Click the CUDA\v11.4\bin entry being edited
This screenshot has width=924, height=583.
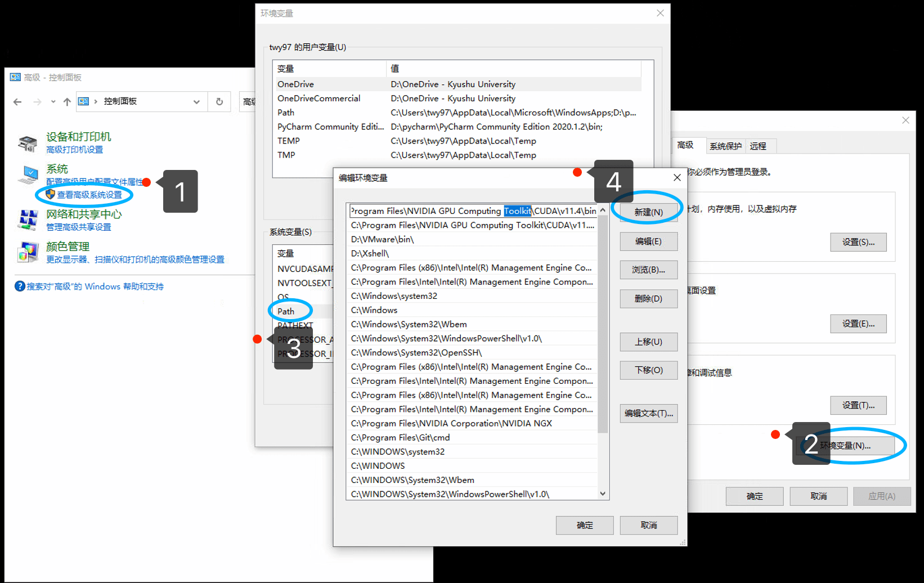tap(472, 211)
